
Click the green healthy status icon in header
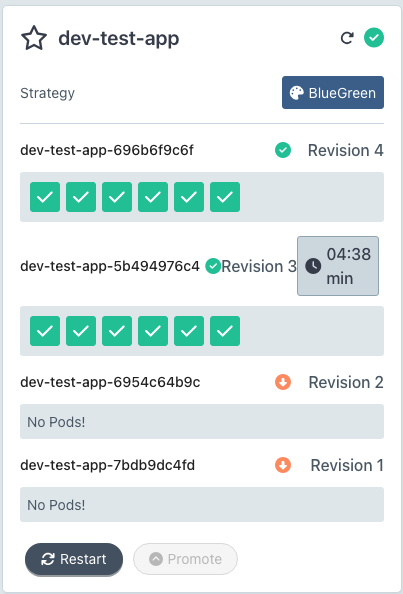[374, 38]
